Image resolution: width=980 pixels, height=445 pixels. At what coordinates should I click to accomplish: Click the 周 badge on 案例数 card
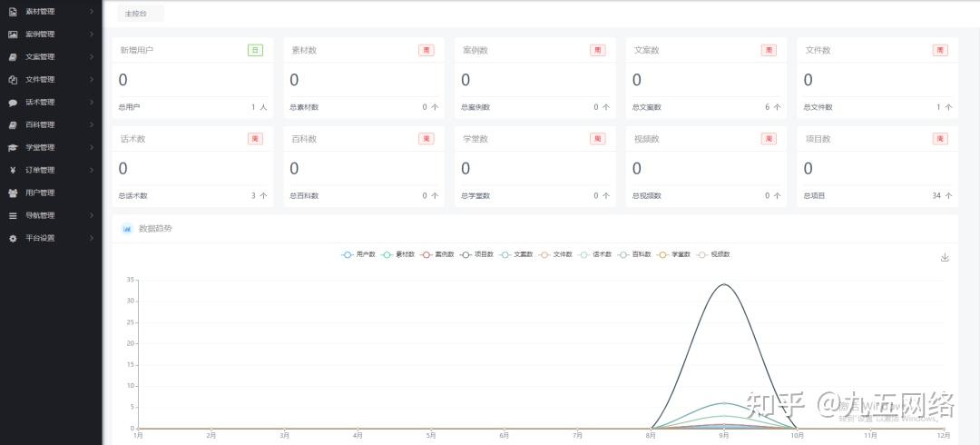pos(597,50)
